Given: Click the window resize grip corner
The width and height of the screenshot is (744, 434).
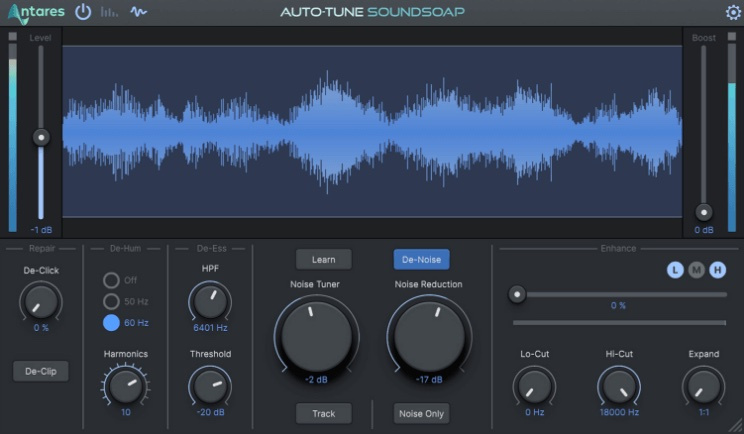Looking at the screenshot, I should pos(736,426).
